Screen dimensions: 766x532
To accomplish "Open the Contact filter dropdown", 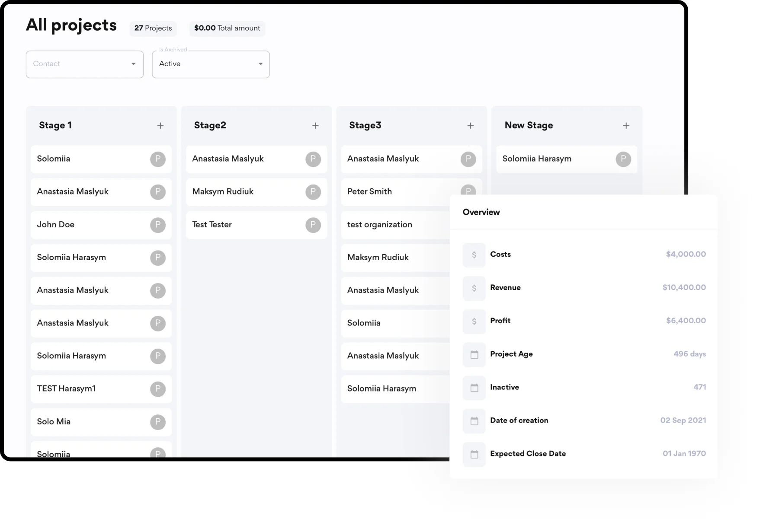I will tap(84, 64).
